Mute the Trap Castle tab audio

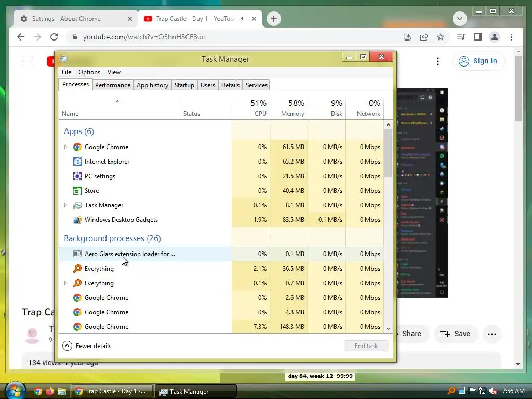point(243,19)
